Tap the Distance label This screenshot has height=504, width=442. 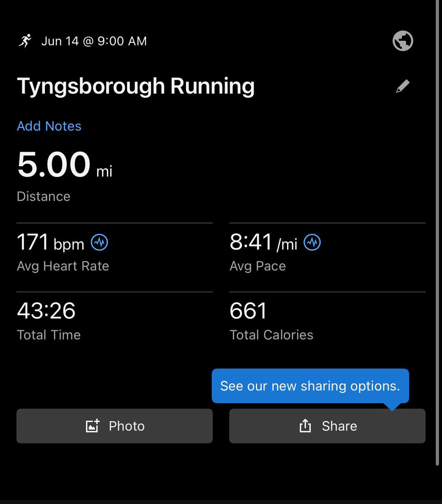pyautogui.click(x=44, y=196)
